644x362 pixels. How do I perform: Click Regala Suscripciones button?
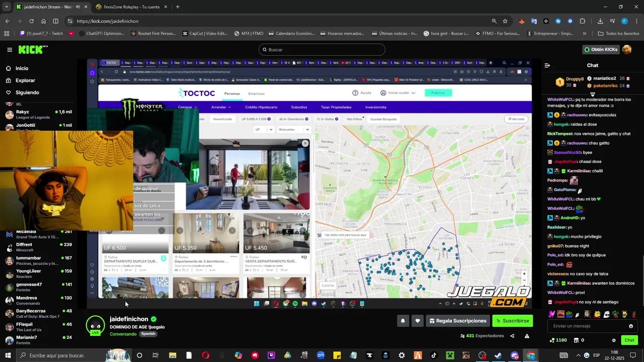coord(458,321)
